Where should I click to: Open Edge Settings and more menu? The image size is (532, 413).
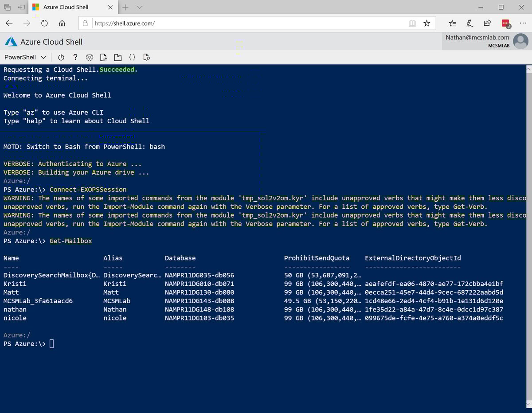(x=522, y=23)
